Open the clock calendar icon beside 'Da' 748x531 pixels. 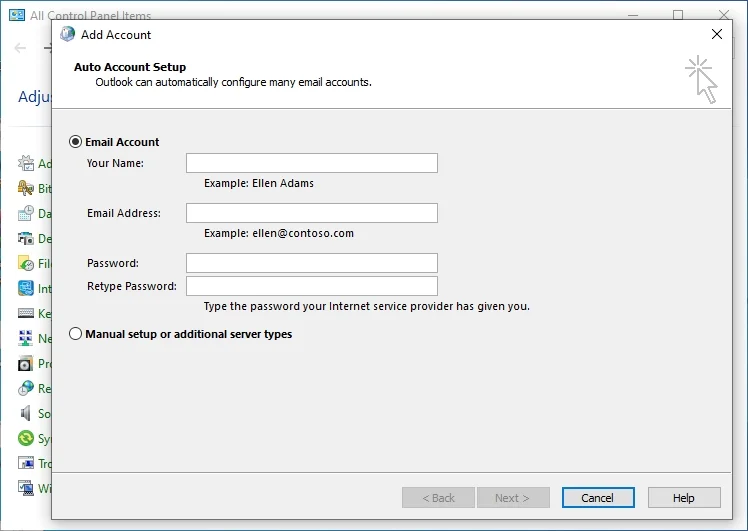point(26,213)
